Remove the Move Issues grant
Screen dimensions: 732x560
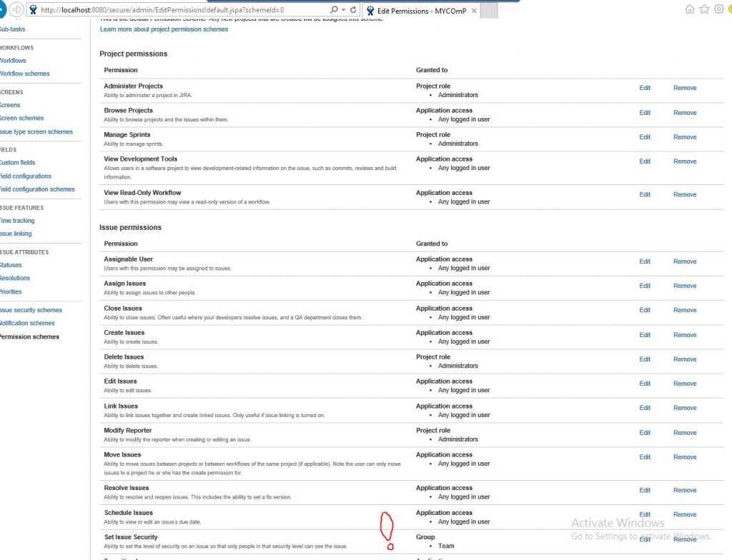click(x=685, y=457)
